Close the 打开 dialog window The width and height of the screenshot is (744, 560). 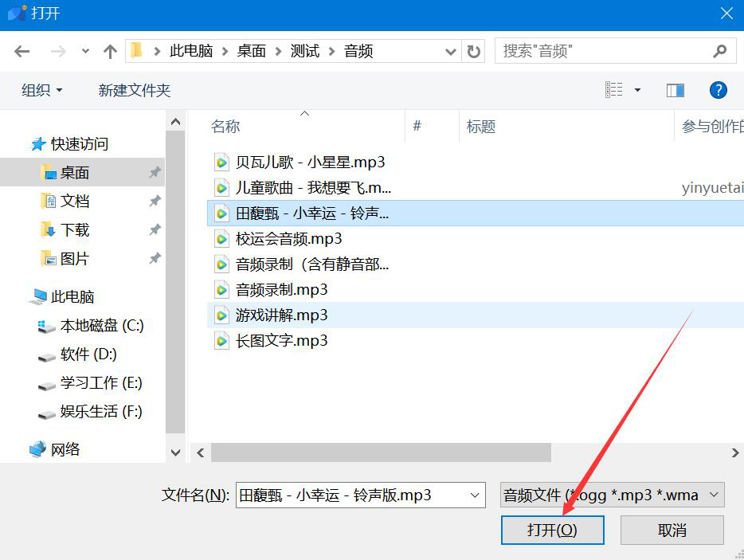tap(726, 14)
